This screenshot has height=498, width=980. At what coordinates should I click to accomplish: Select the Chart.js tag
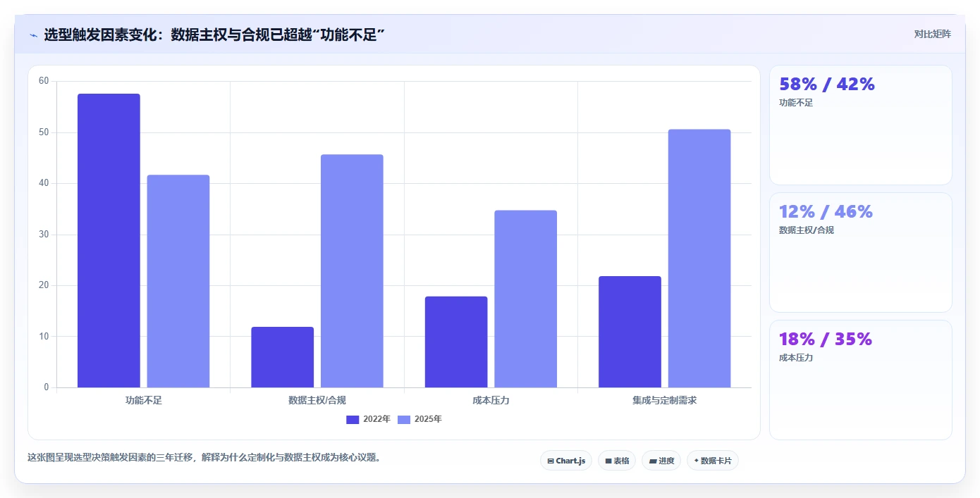[x=566, y=461]
